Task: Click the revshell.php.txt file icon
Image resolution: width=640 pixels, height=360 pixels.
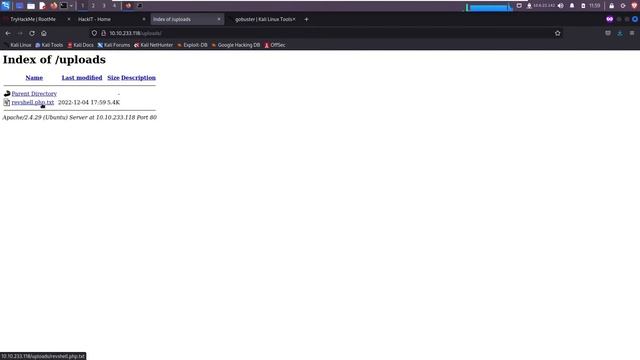Action: 7,102
